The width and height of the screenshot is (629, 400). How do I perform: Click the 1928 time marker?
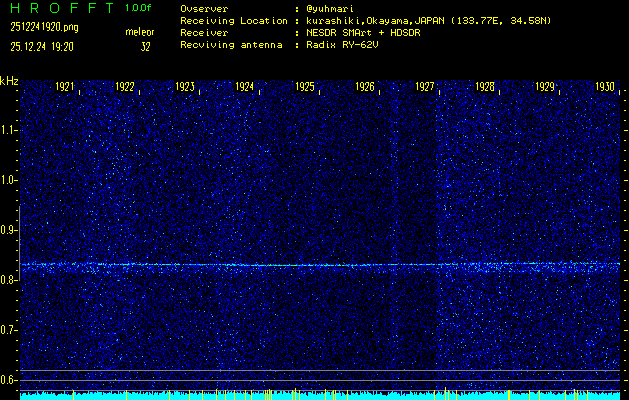[x=485, y=87]
